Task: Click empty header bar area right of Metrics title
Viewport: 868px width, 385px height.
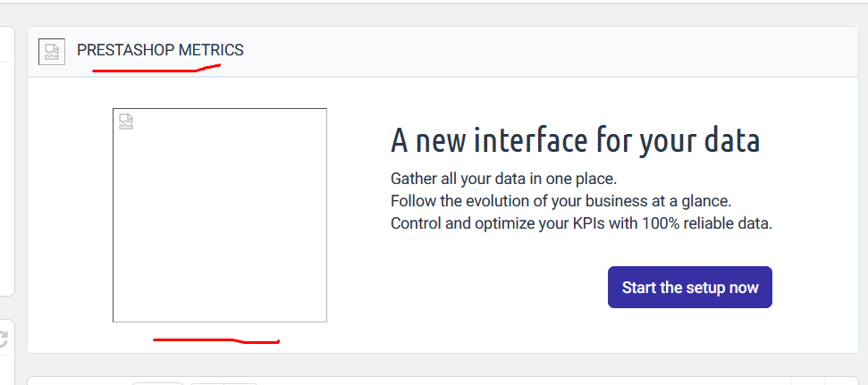Action: [536, 51]
